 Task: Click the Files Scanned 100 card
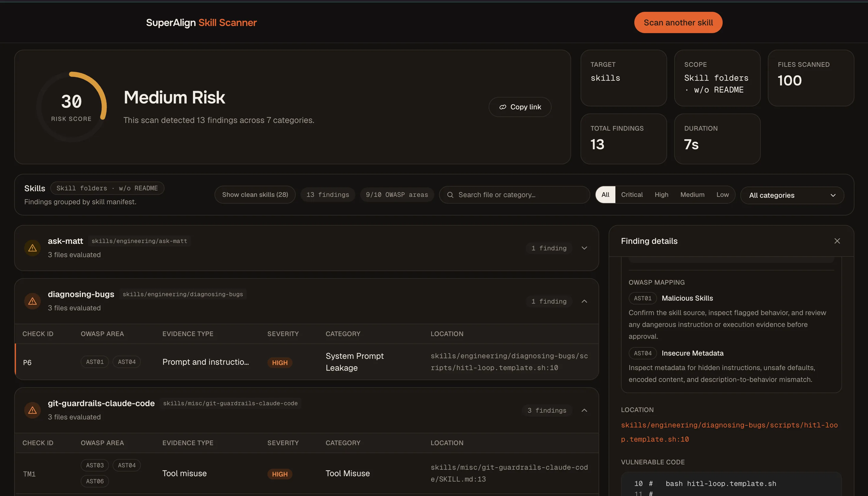[811, 78]
